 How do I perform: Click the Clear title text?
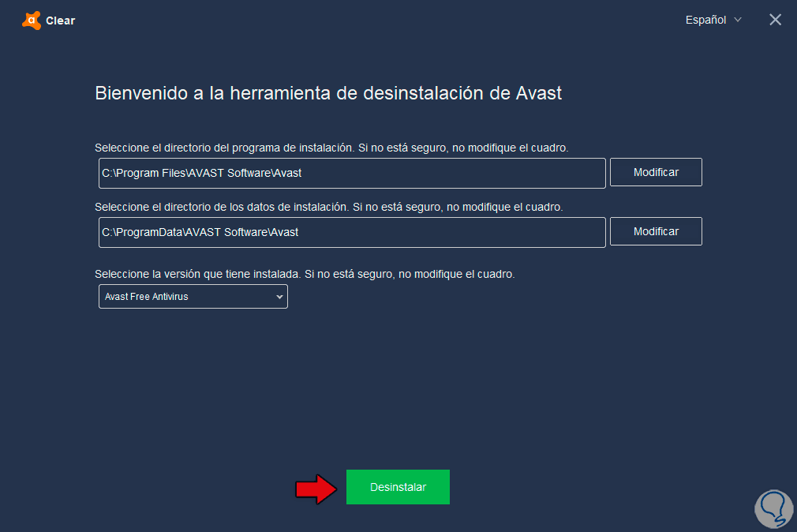pos(61,21)
